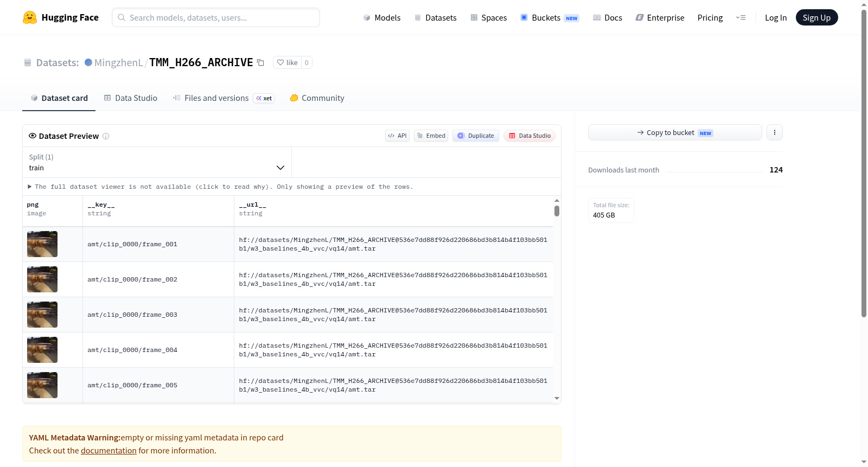Click the frame_002 image thumbnail
Screen dimensions: 868x467
pos(42,279)
